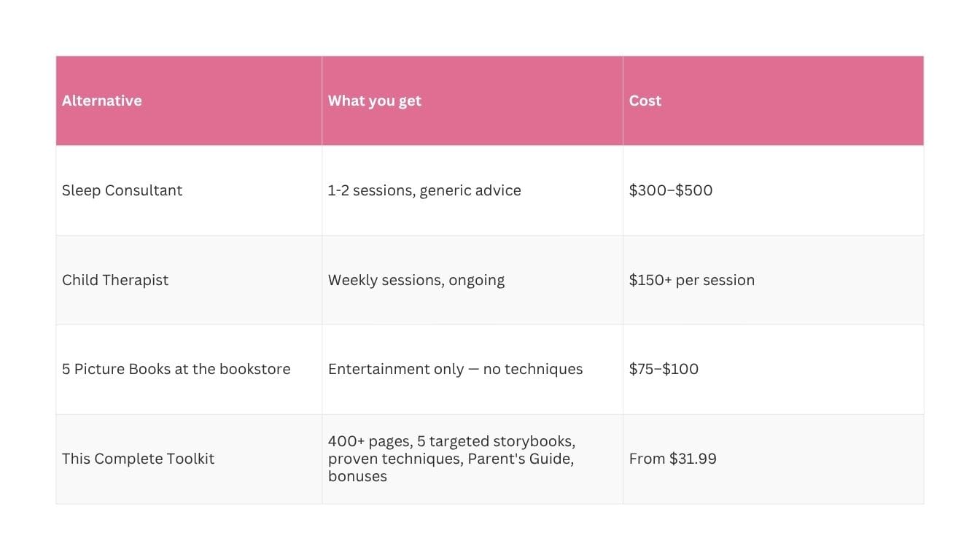
Task: Click the "From $31.99" price cell
Action: click(672, 459)
